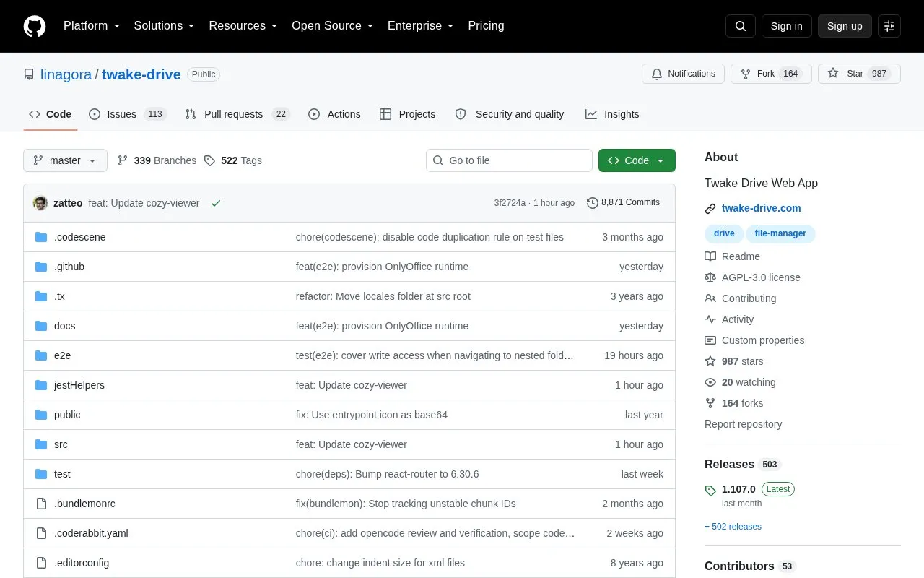The image size is (924, 578).
Task: Open the jestHelpers folder
Action: (x=79, y=385)
